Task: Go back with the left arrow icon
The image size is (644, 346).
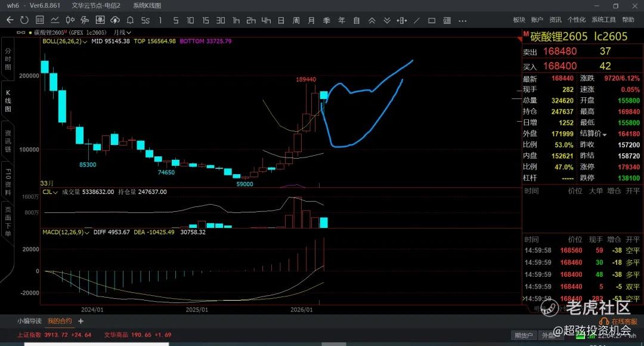Action: coord(10,20)
